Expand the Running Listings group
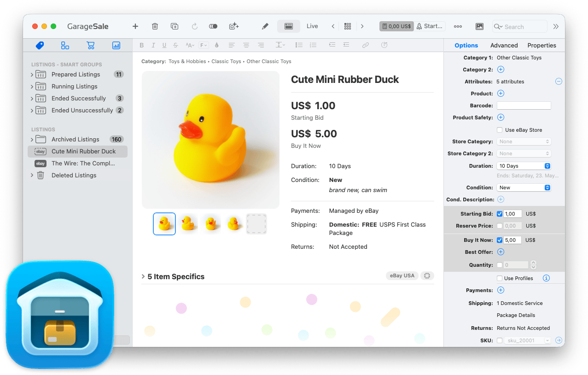The height and width of the screenshot is (375, 588). [32, 87]
